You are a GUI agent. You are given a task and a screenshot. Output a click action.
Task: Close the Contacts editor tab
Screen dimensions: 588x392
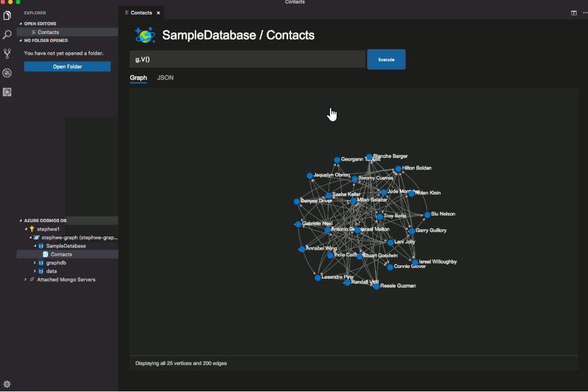point(158,13)
